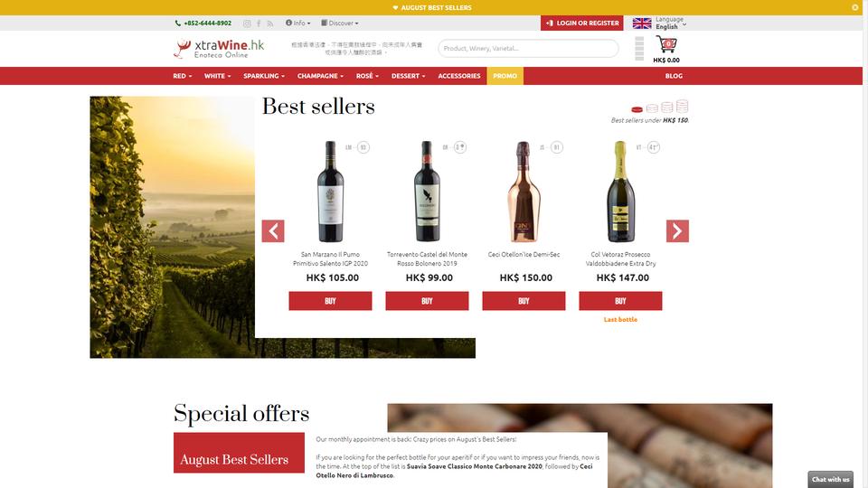The image size is (868, 488).
Task: Open the shopping cart icon
Action: click(x=666, y=44)
